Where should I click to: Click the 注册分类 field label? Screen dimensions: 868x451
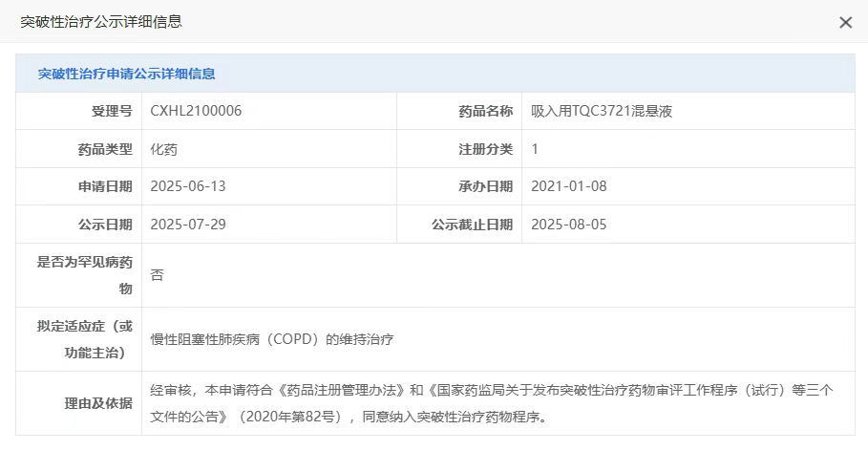(x=485, y=149)
